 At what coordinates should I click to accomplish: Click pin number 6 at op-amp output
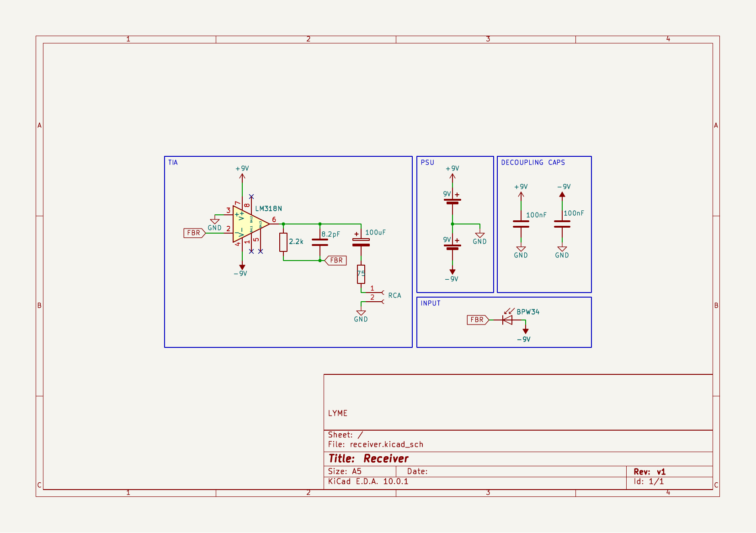click(x=274, y=220)
